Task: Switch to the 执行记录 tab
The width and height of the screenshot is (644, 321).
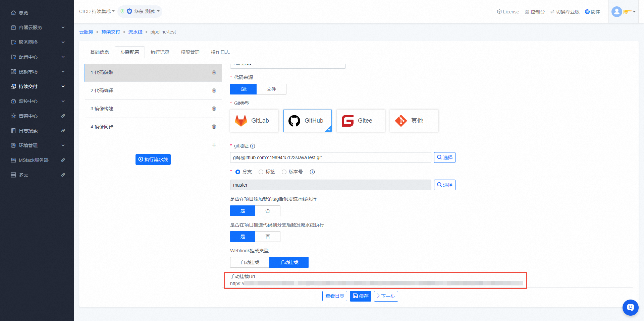Action: 160,52
